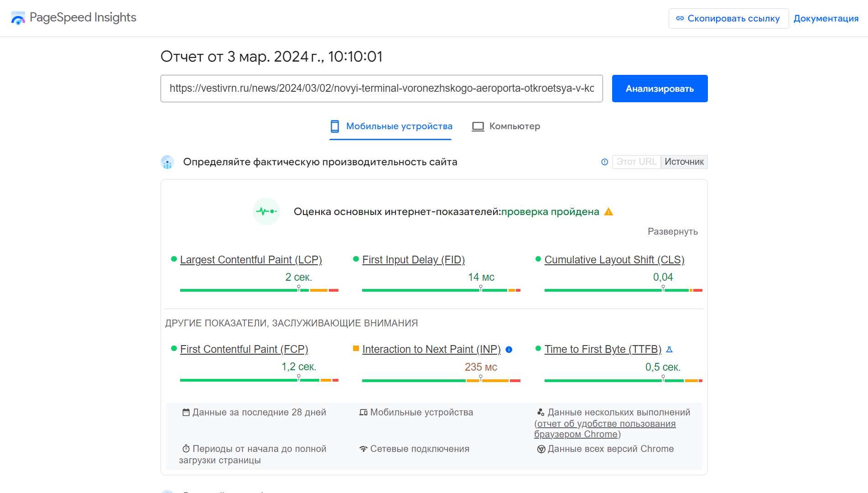Click the experimental flask icon next to TTFB
868x493 pixels.
point(669,349)
